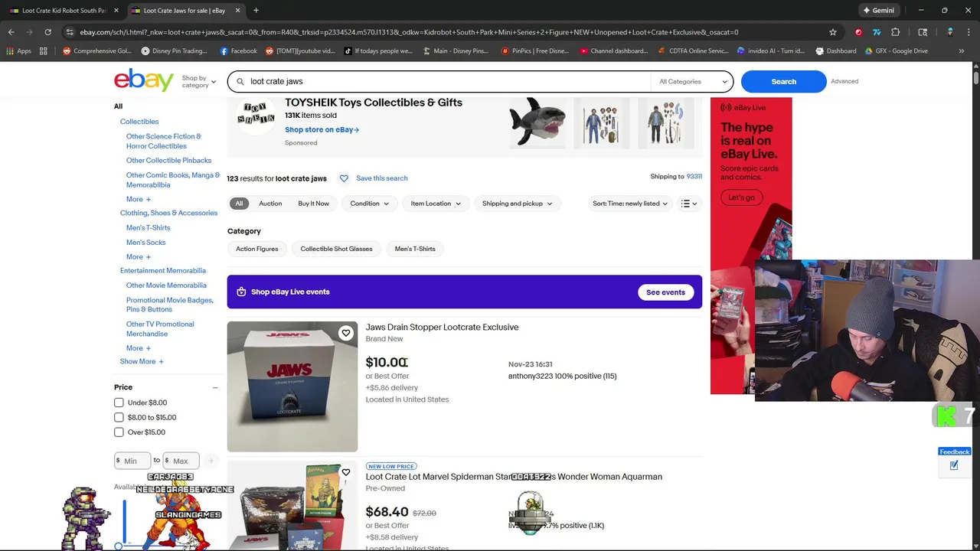Open Shipping and pickup dropdown
This screenshot has width=980, height=551.
(517, 204)
